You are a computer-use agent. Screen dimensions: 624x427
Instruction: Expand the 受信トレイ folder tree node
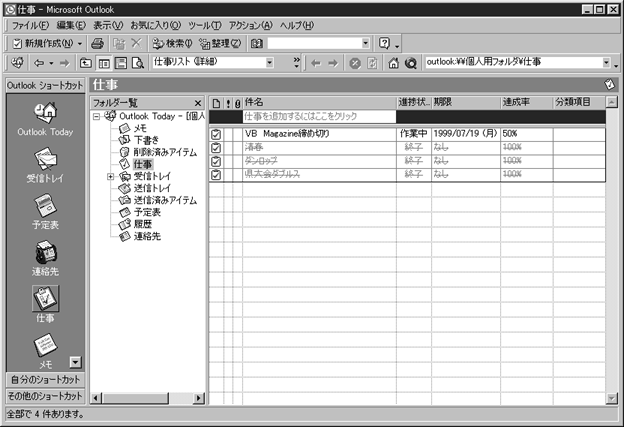pyautogui.click(x=111, y=177)
